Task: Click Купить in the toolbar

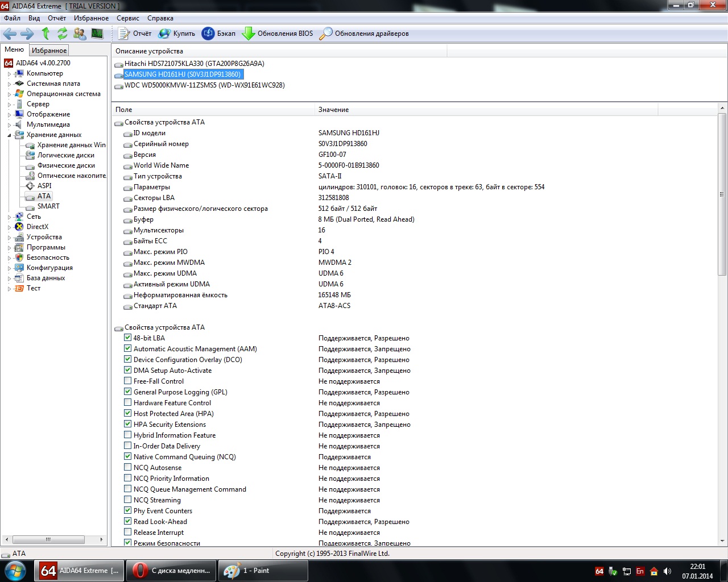Action: tap(176, 34)
